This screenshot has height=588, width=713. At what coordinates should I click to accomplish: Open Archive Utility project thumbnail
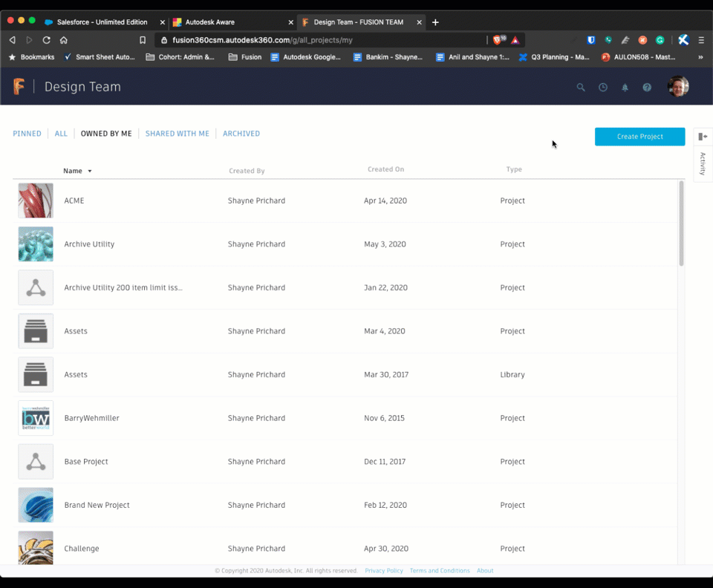click(x=36, y=244)
